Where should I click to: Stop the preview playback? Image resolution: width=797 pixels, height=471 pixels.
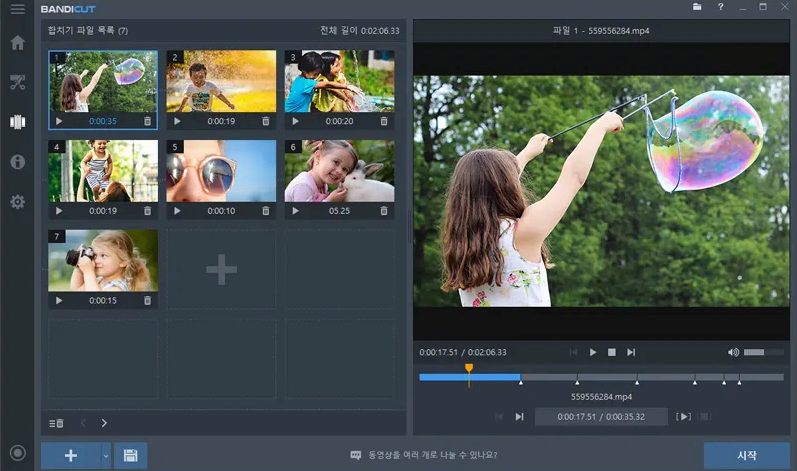click(612, 352)
